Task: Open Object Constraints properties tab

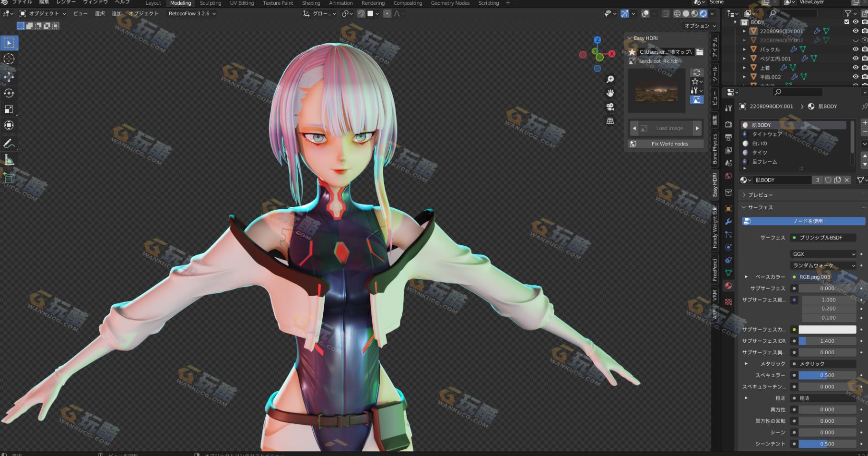Action: pyautogui.click(x=728, y=260)
